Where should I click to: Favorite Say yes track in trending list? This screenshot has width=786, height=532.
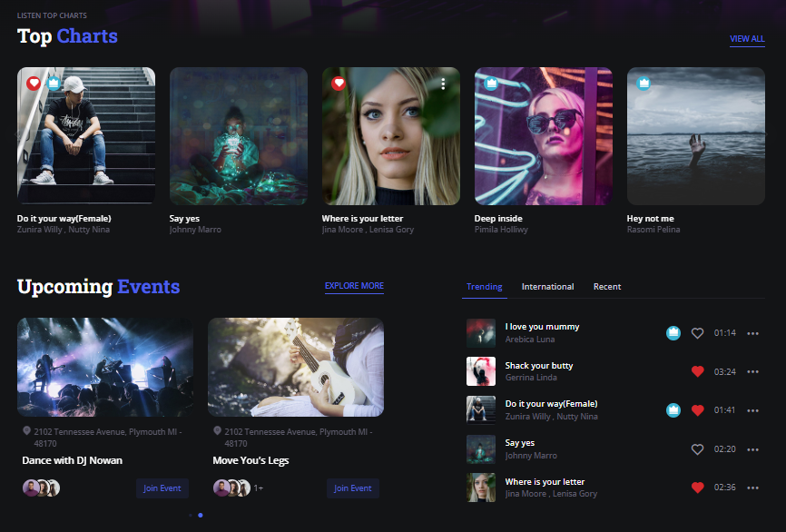[x=697, y=449]
